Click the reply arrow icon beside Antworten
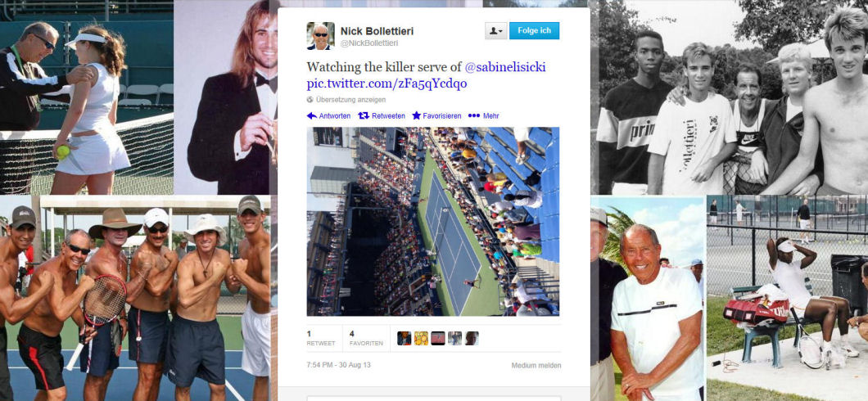The width and height of the screenshot is (868, 401). 312,115
